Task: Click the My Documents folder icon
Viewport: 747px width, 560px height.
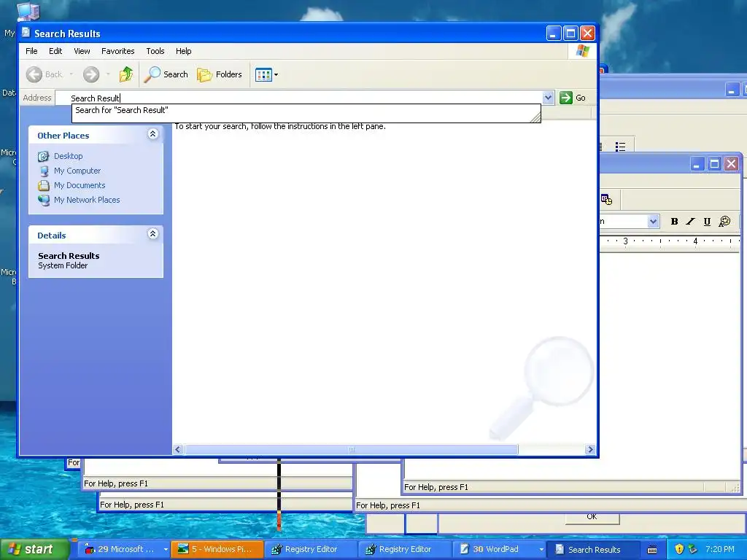Action: [x=43, y=185]
